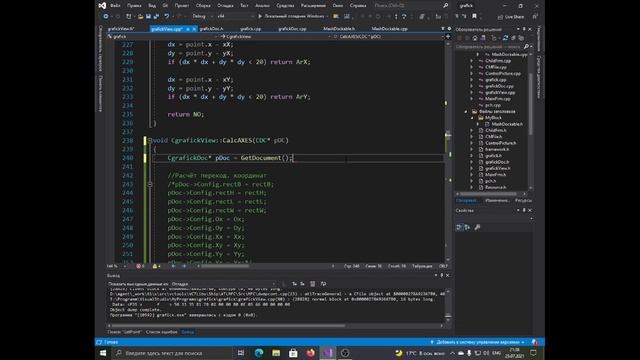Switch to the Список ошибок tab
640x360 pixels.
162,332
